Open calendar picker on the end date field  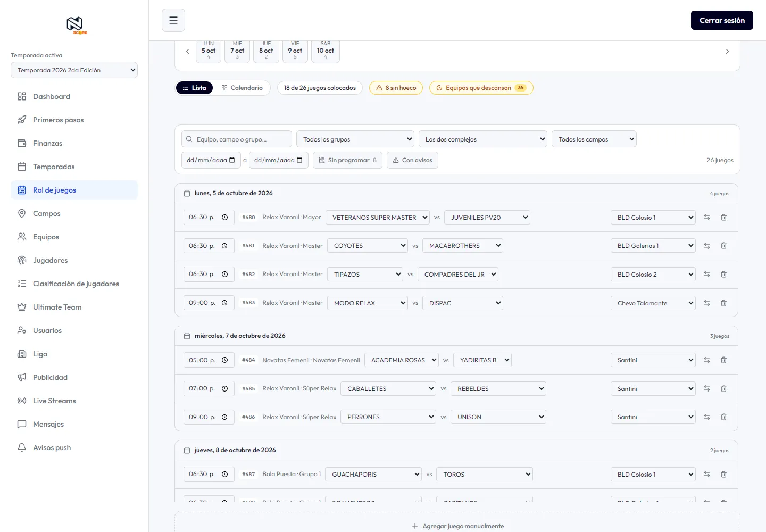pyautogui.click(x=299, y=160)
